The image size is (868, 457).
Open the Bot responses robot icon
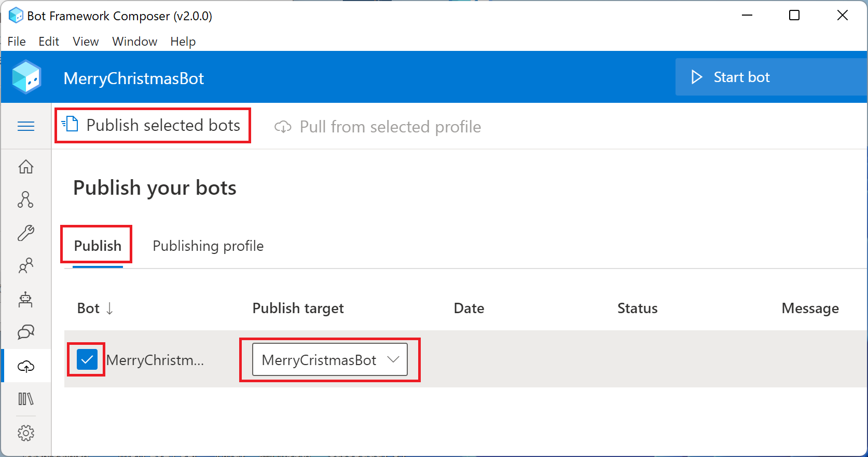(26, 300)
